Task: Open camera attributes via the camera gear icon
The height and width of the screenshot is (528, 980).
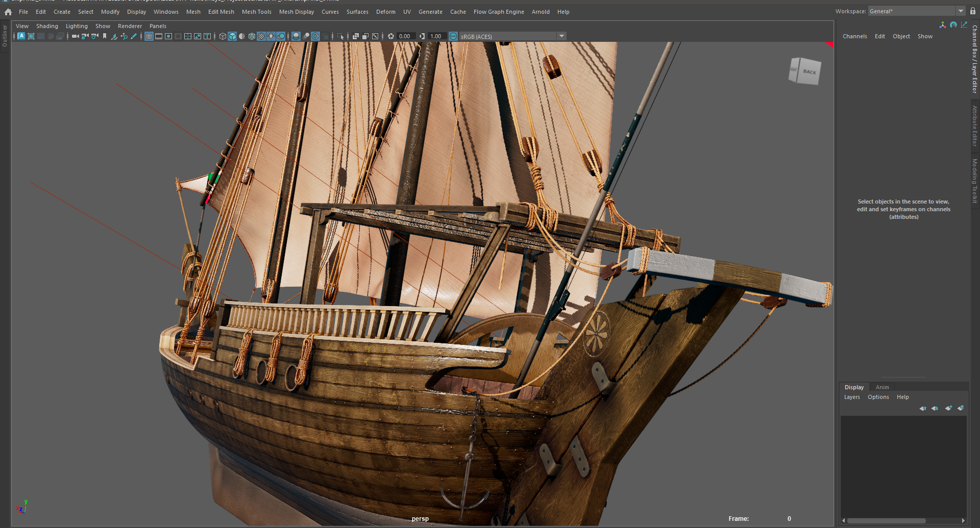Action: click(95, 36)
